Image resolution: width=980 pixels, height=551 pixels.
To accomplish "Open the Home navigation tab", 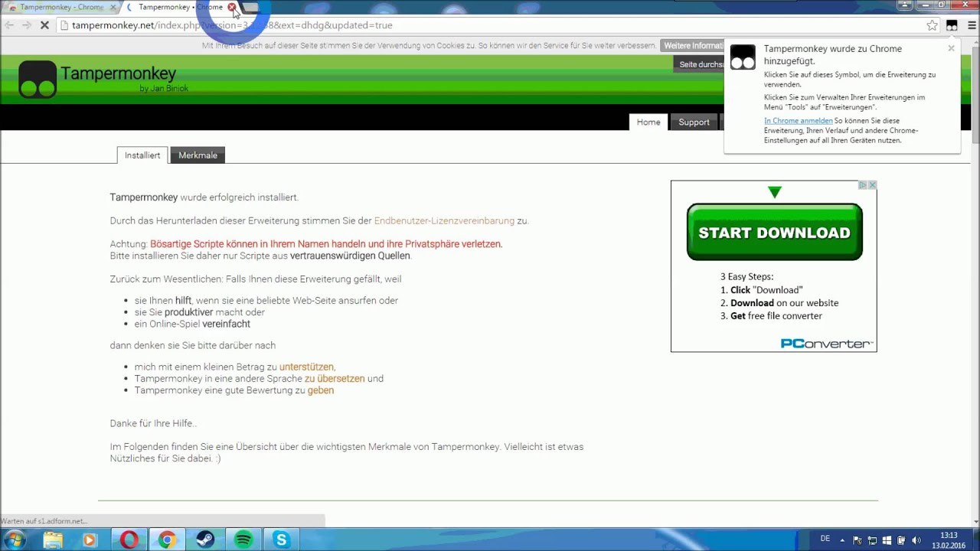I will 648,122.
